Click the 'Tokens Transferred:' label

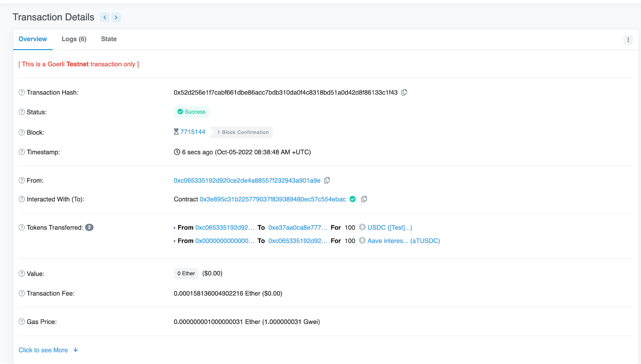pyautogui.click(x=55, y=227)
